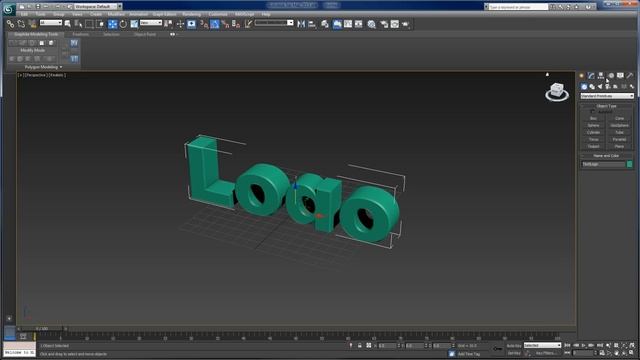Viewport: 640px width, 360px height.
Task: Click the Teapot primitive button
Action: pyautogui.click(x=593, y=146)
